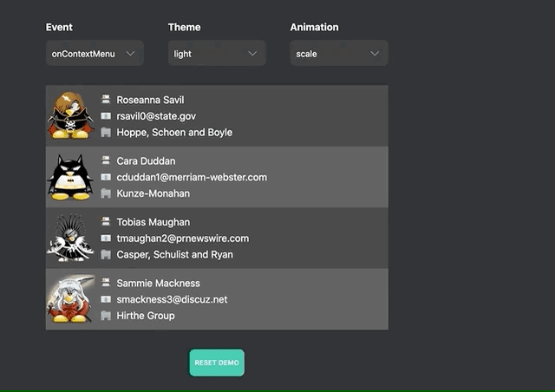The width and height of the screenshot is (555, 392).
Task: Select the company Hirthe Group
Action: pos(146,316)
